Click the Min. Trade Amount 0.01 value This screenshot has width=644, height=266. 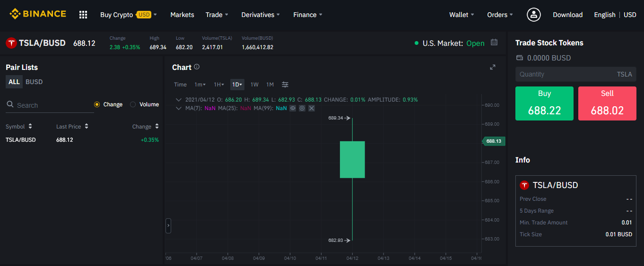pyautogui.click(x=627, y=223)
